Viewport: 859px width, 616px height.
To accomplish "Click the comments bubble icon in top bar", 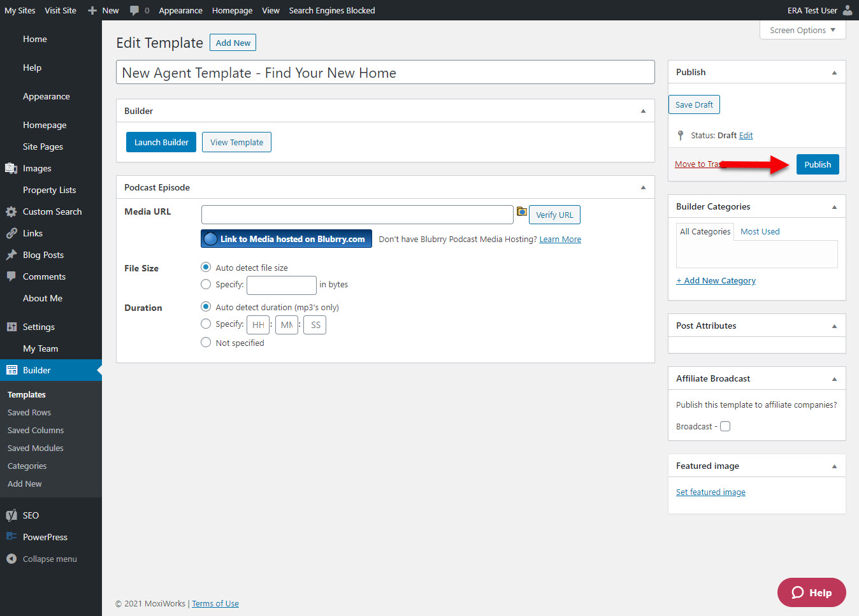I will pyautogui.click(x=134, y=10).
